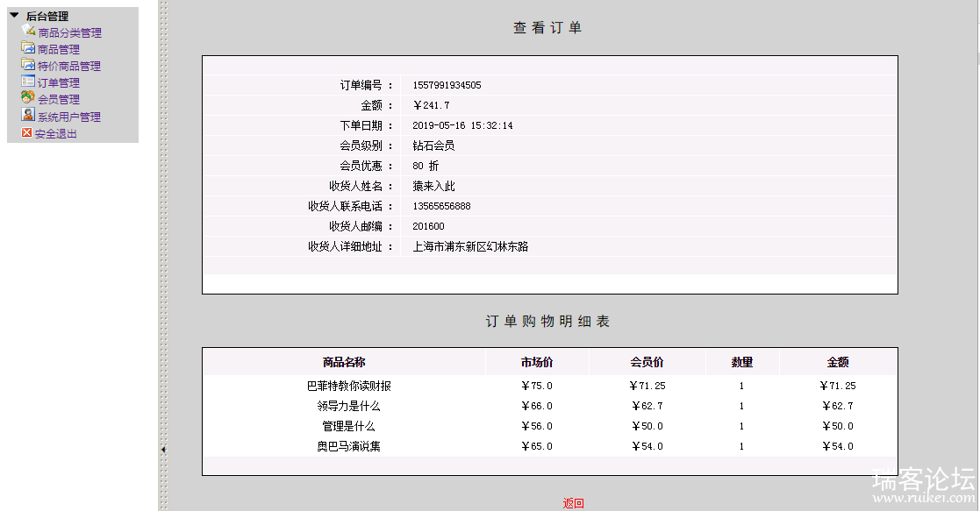The height and width of the screenshot is (511, 980).
Task: Click order date 2019-05-16 15:32:14
Action: click(x=462, y=125)
